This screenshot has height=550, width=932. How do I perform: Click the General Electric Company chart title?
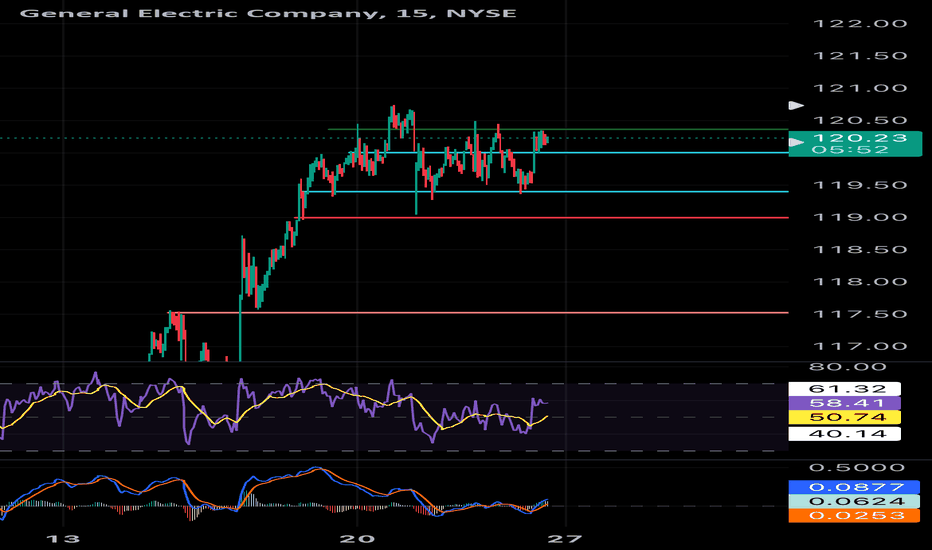(x=267, y=12)
